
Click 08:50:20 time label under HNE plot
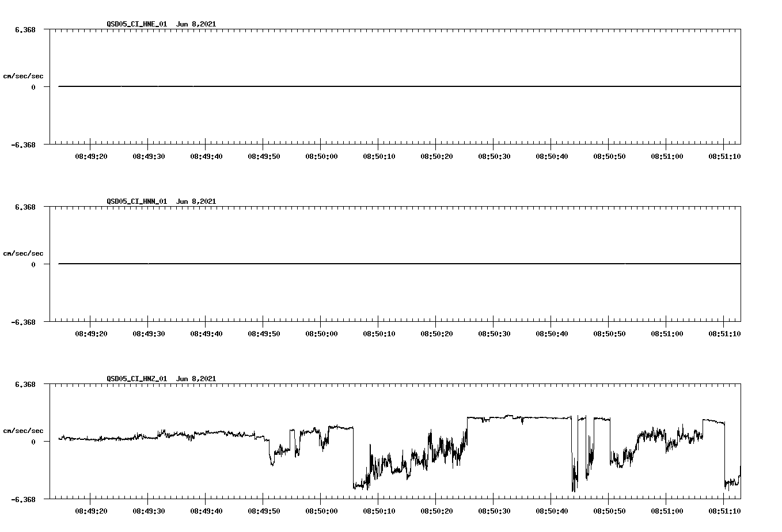point(436,157)
